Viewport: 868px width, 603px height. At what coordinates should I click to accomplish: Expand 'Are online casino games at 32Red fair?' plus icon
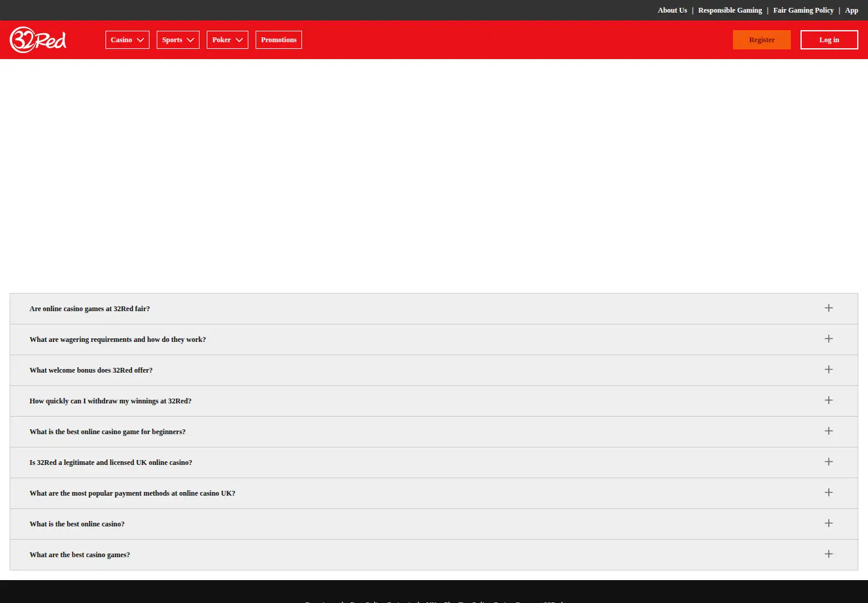[829, 308]
